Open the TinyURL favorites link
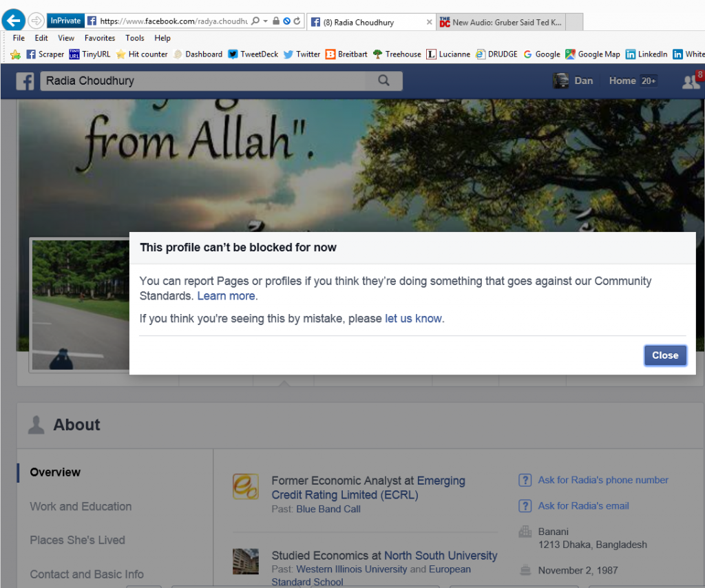 [90, 54]
